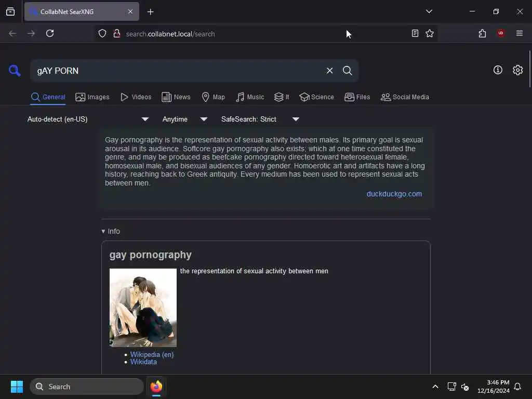The width and height of the screenshot is (532, 399).
Task: Open the Firefox application menu
Action: 520,33
